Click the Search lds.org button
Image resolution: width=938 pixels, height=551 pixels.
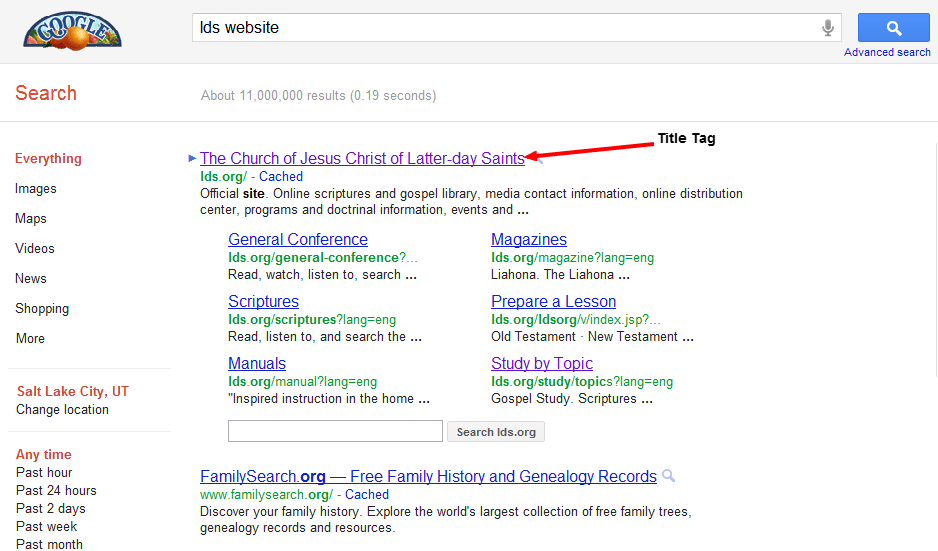coord(496,432)
